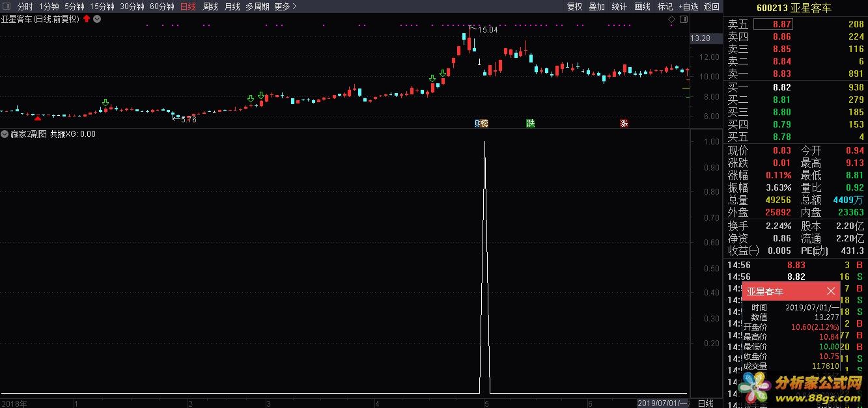Screen dimensions: 868x408
Task: Click the 卖三 price 8.85
Action: (x=782, y=49)
